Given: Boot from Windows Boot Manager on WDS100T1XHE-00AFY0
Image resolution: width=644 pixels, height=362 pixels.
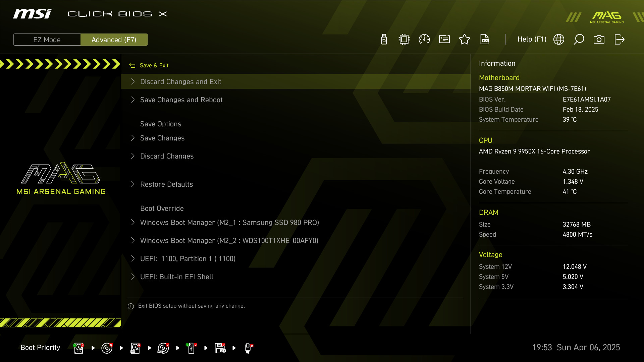Looking at the screenshot, I should (x=296, y=240).
